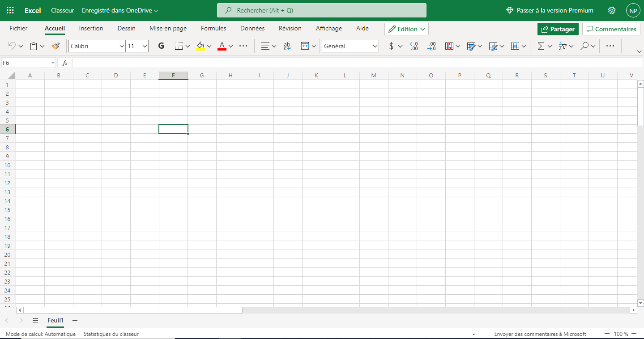Click the Conditional formatting icon
The width and height of the screenshot is (644, 339).
450,46
